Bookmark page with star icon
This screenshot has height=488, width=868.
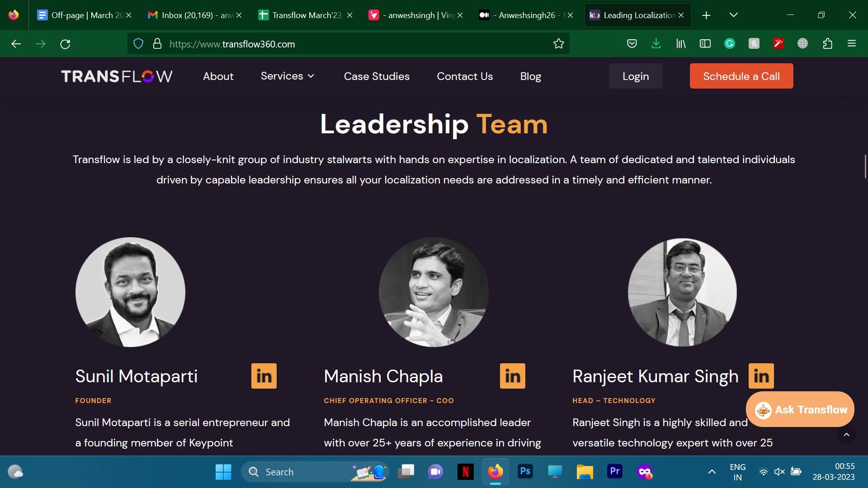[558, 44]
